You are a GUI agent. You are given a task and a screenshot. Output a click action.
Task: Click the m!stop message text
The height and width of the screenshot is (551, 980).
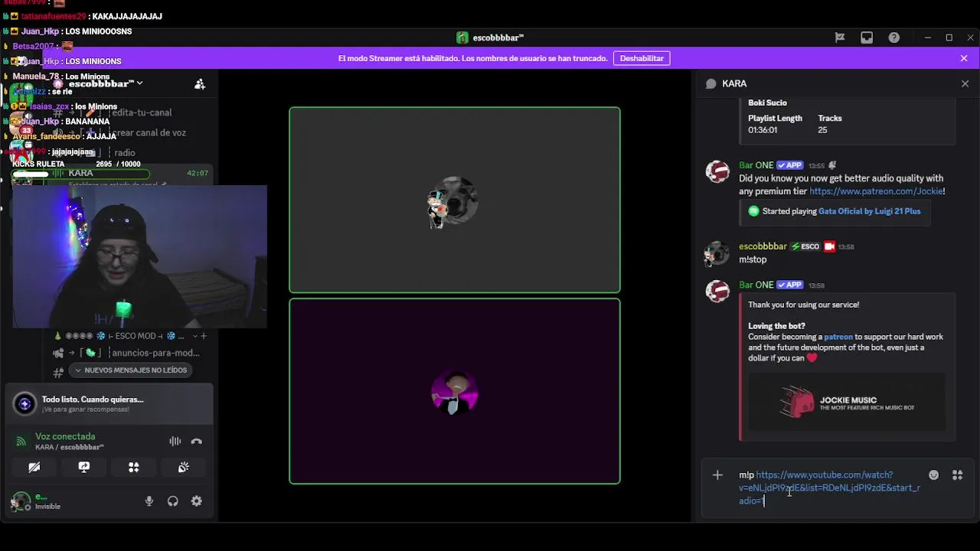click(753, 259)
